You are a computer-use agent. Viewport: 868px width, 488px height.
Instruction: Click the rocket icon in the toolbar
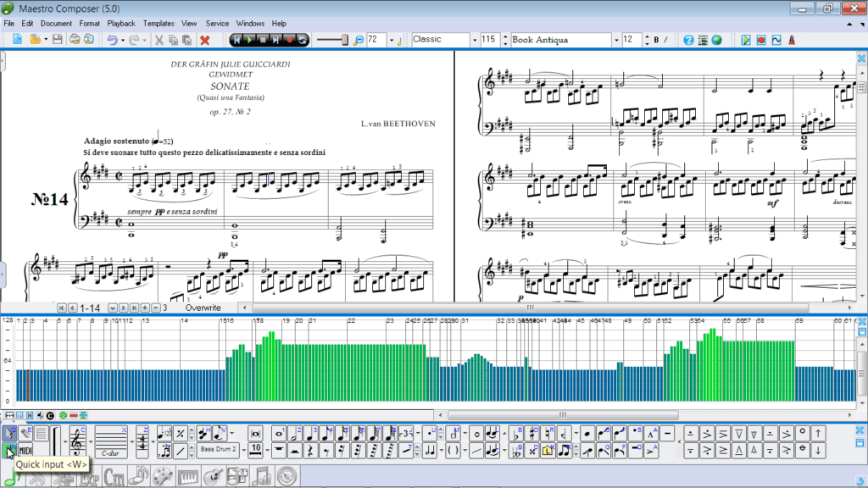coord(792,40)
